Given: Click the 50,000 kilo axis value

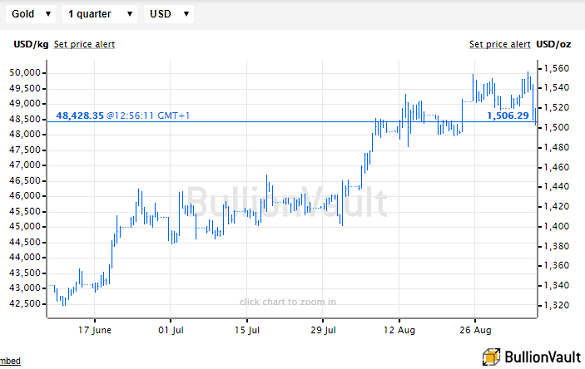Looking at the screenshot, I should [x=25, y=73].
